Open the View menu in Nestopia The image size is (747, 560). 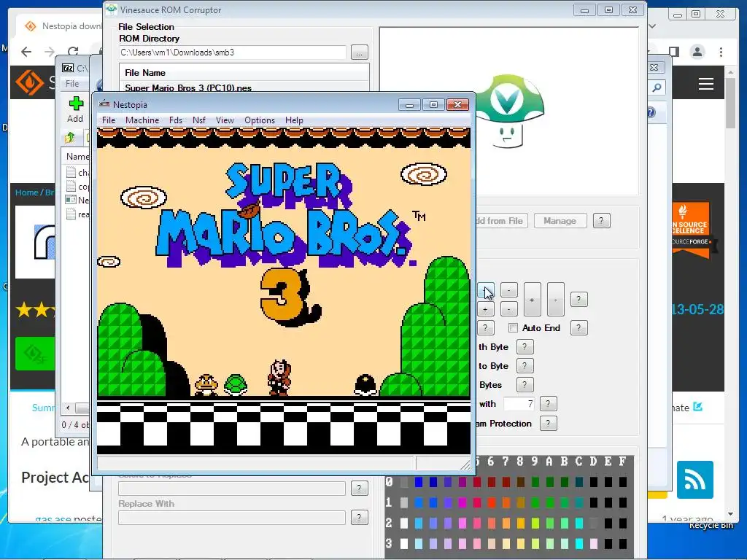225,120
